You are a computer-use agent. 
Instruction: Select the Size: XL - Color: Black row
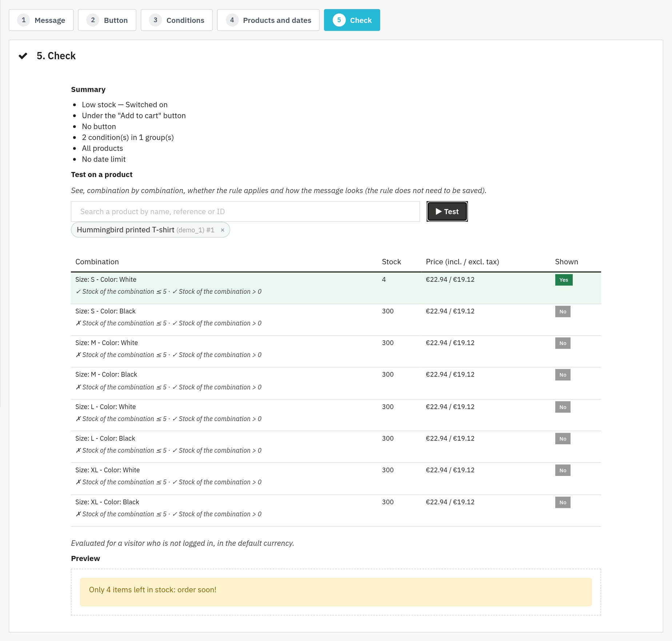point(336,510)
